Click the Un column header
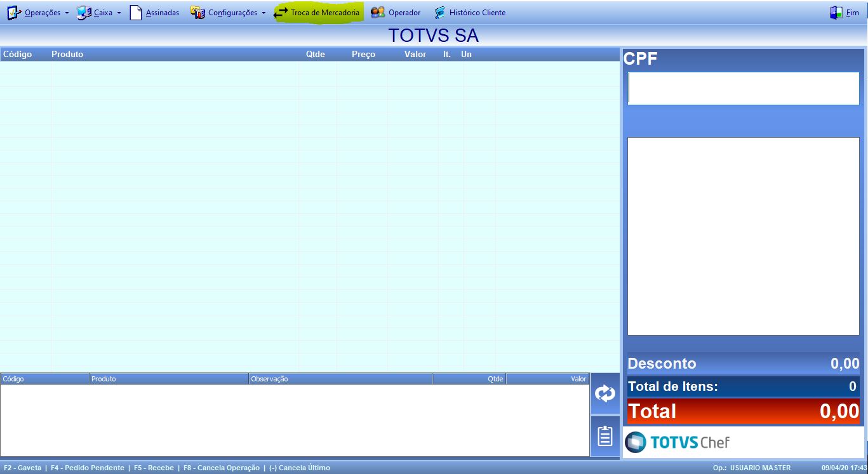The height and width of the screenshot is (474, 868). tap(466, 54)
